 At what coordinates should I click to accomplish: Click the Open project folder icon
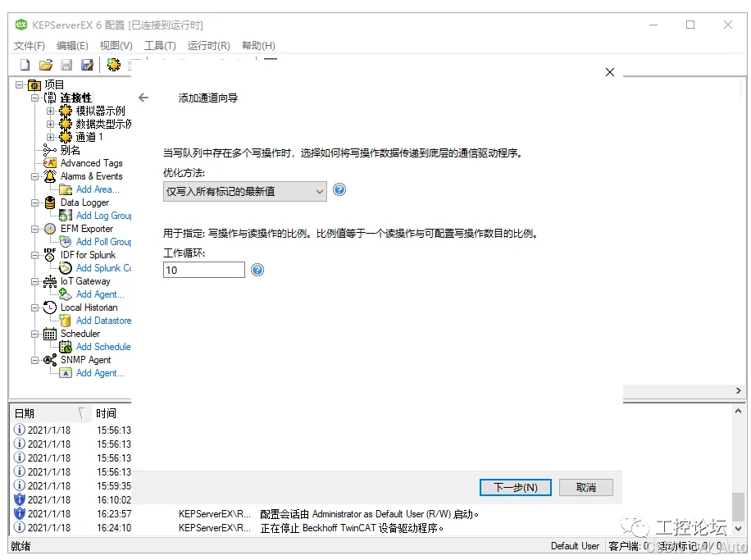46,65
